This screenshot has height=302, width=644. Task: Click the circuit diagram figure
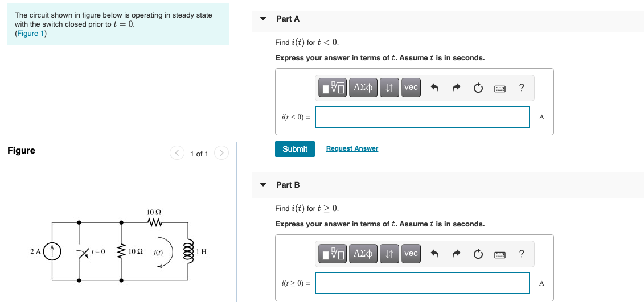(119, 246)
